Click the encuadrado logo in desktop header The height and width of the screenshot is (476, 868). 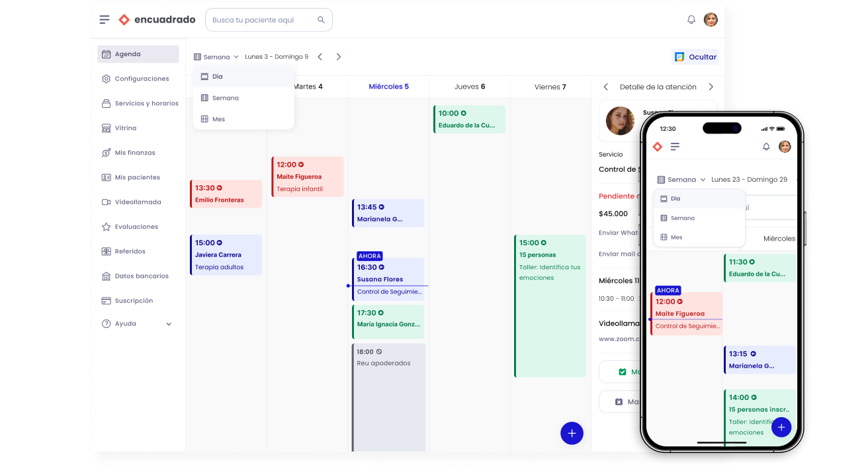(x=157, y=20)
